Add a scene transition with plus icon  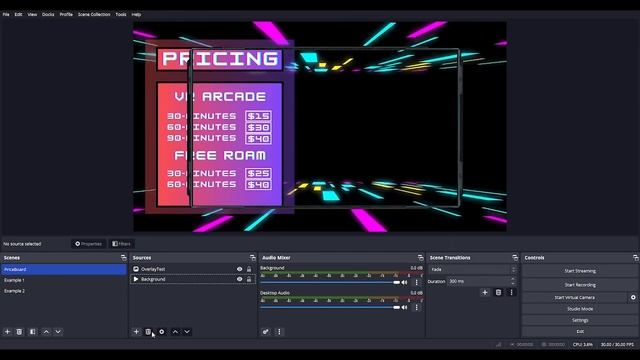coord(485,292)
